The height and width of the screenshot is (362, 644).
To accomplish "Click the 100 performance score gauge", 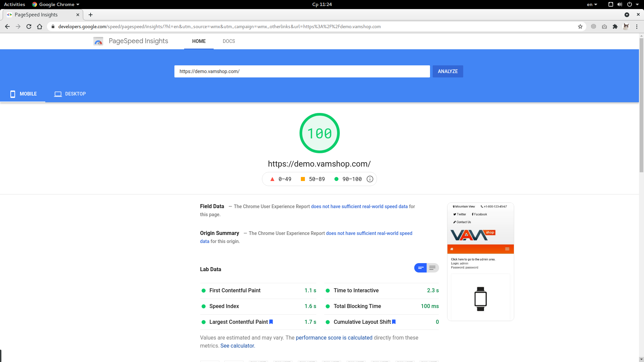I will (320, 133).
